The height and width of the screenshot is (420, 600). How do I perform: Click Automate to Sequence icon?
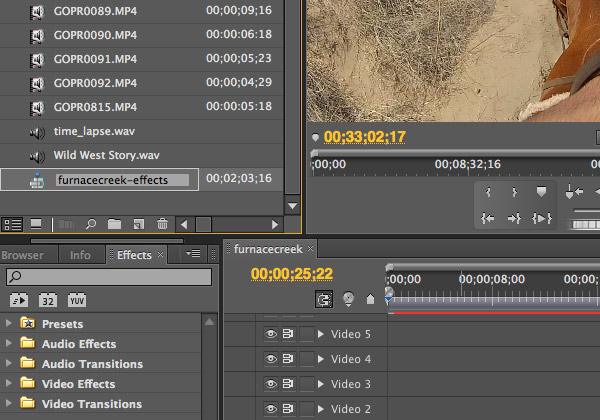66,224
